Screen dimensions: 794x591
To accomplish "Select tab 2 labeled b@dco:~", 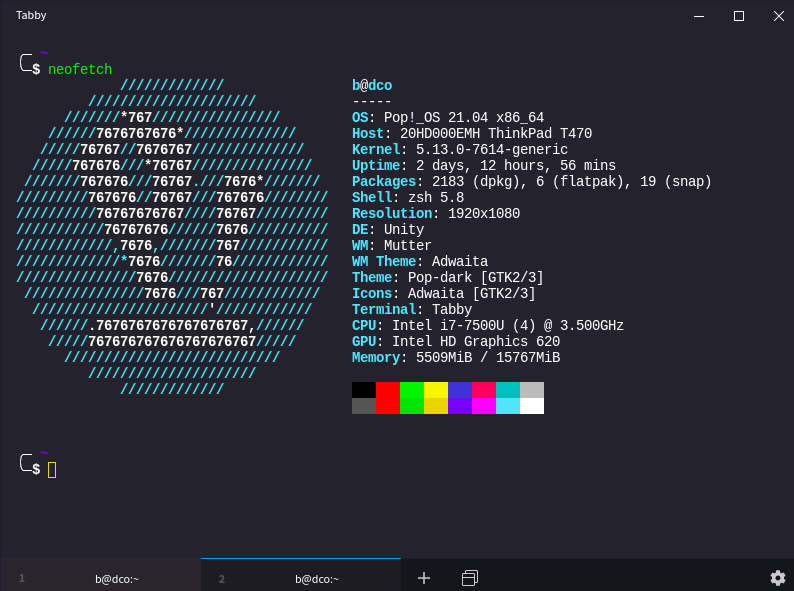I will coord(316,578).
